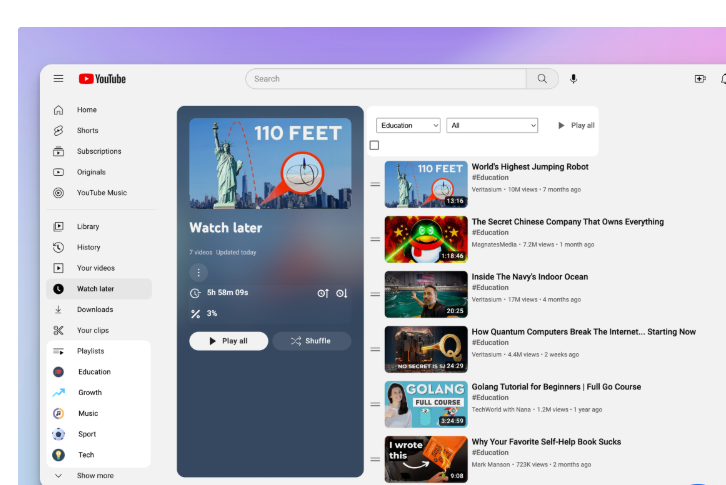Click the Sport playlist ball icon
Image resolution: width=726 pixels, height=485 pixels.
[x=58, y=434]
